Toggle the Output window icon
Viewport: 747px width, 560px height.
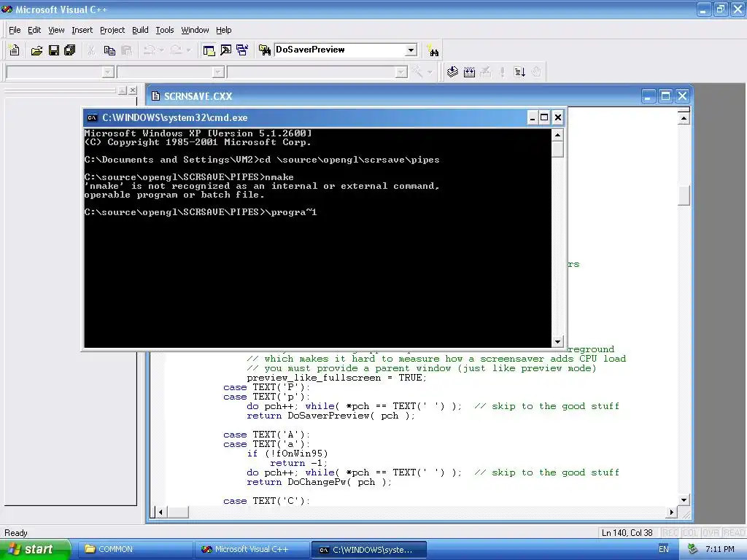[226, 50]
